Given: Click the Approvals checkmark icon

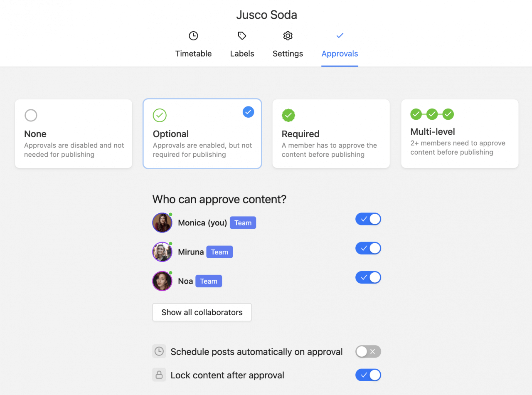Looking at the screenshot, I should pyautogui.click(x=340, y=36).
